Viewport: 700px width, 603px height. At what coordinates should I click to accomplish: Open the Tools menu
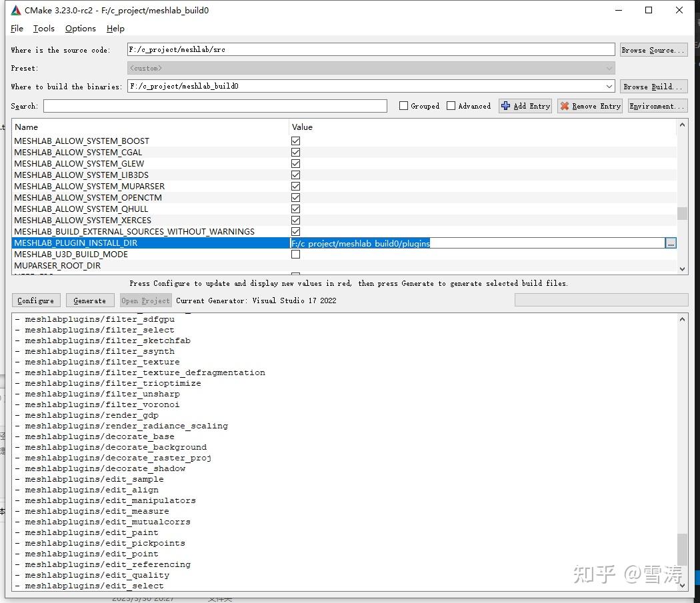pyautogui.click(x=44, y=29)
